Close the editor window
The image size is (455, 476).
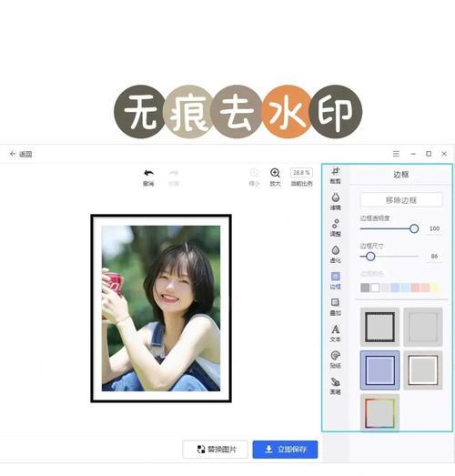(x=444, y=154)
